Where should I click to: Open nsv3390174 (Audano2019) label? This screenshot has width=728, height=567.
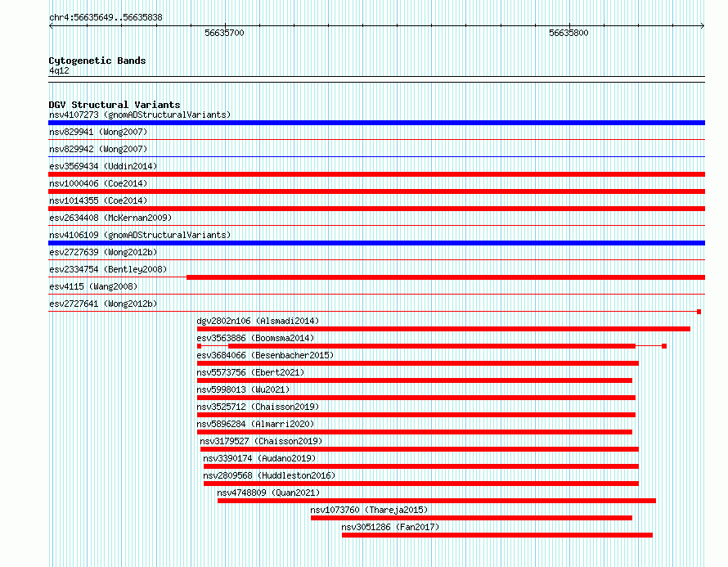click(259, 458)
